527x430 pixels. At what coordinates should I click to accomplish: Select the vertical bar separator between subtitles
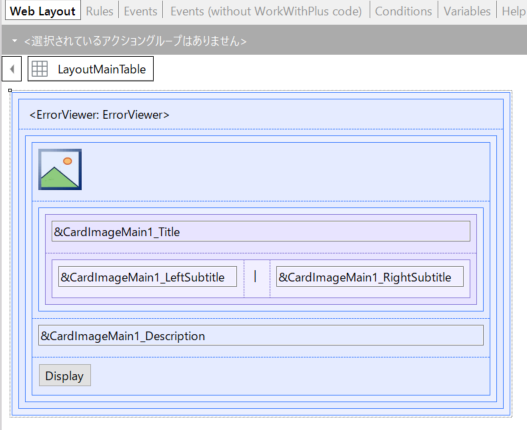click(x=255, y=277)
